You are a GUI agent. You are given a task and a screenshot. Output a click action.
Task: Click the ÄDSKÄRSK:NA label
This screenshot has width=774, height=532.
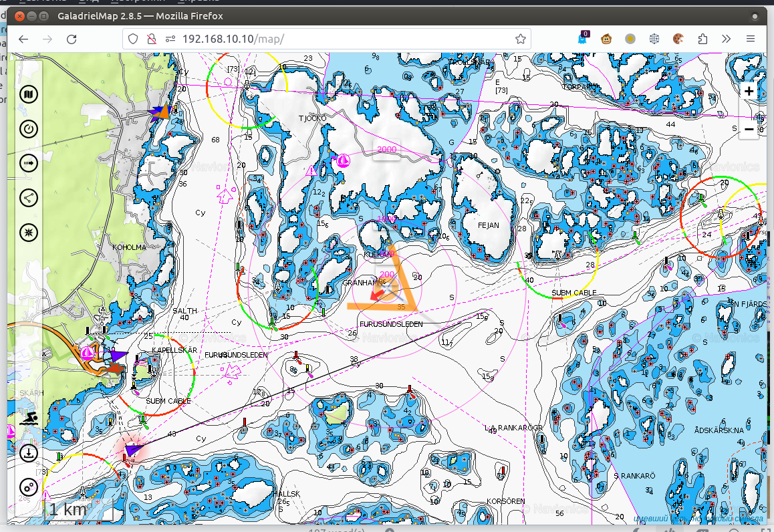point(719,430)
